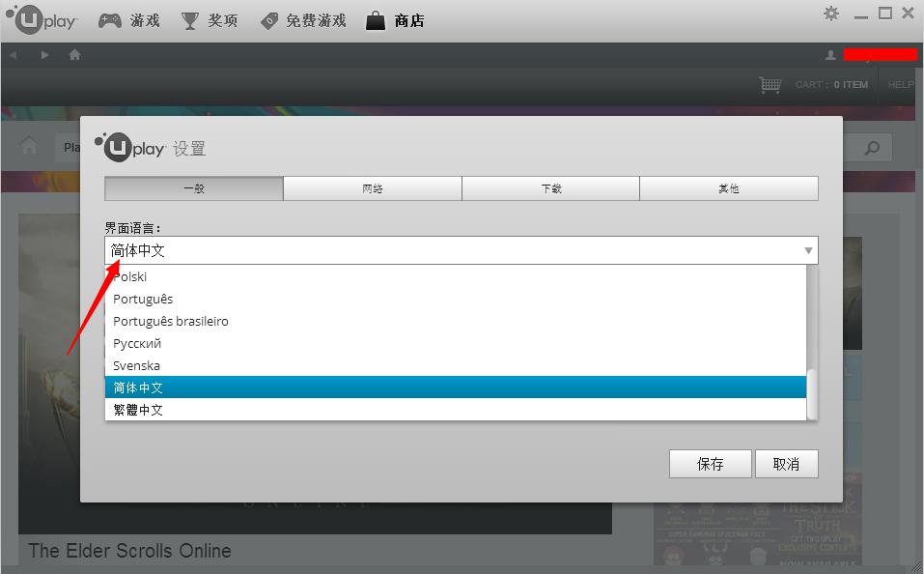This screenshot has height=574, width=924.
Task: Click the language dropdown arrow
Action: (808, 250)
